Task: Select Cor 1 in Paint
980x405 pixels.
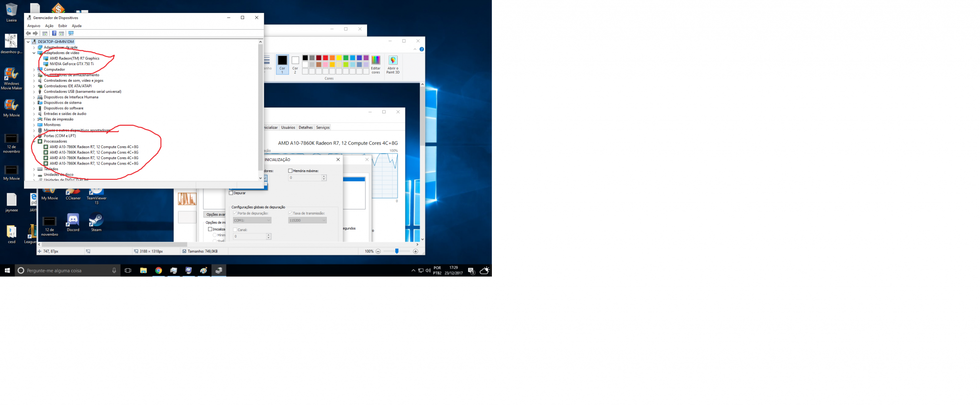Action: 282,64
